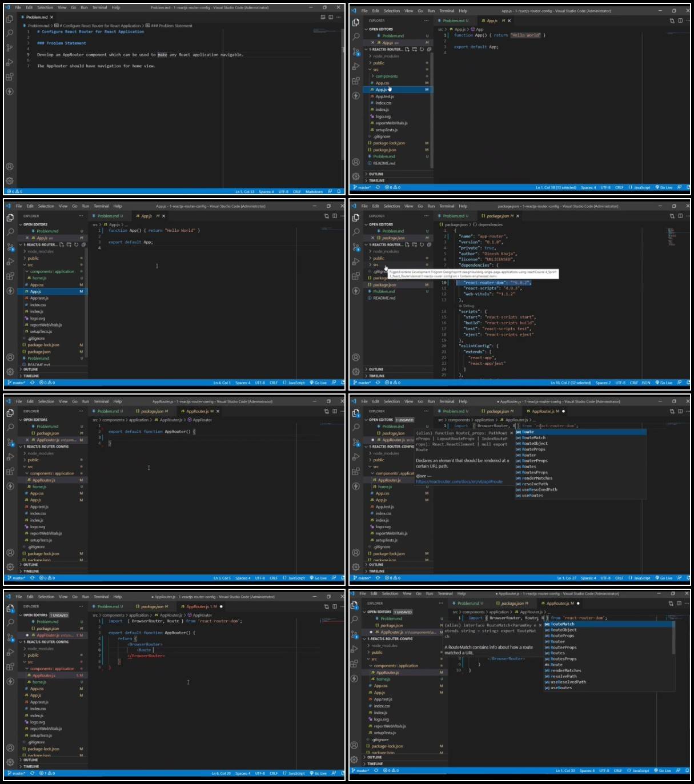Click 'Ln 10, Col 2 (32 selected)' in the status bar
694x784 pixels.
[x=571, y=383]
